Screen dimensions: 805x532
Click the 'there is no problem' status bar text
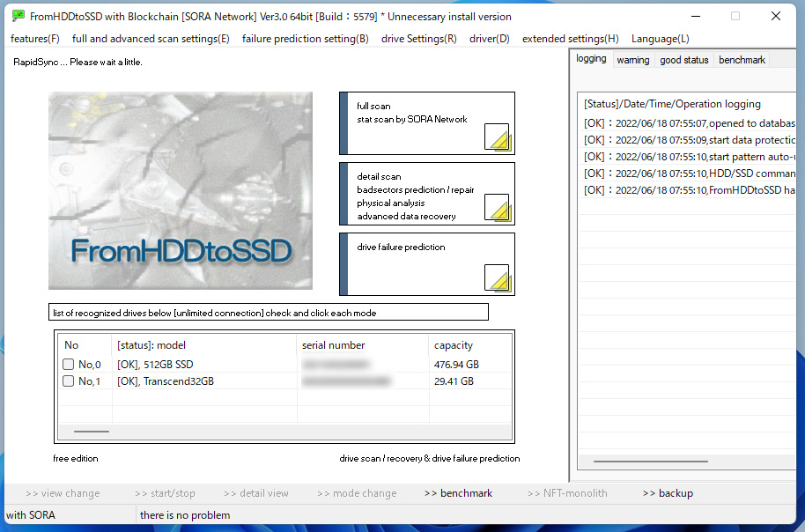tap(185, 515)
